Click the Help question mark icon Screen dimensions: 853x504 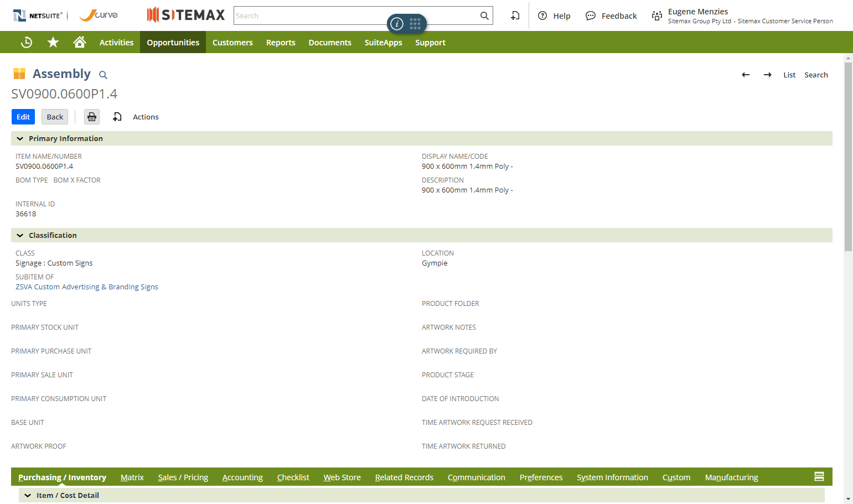542,15
